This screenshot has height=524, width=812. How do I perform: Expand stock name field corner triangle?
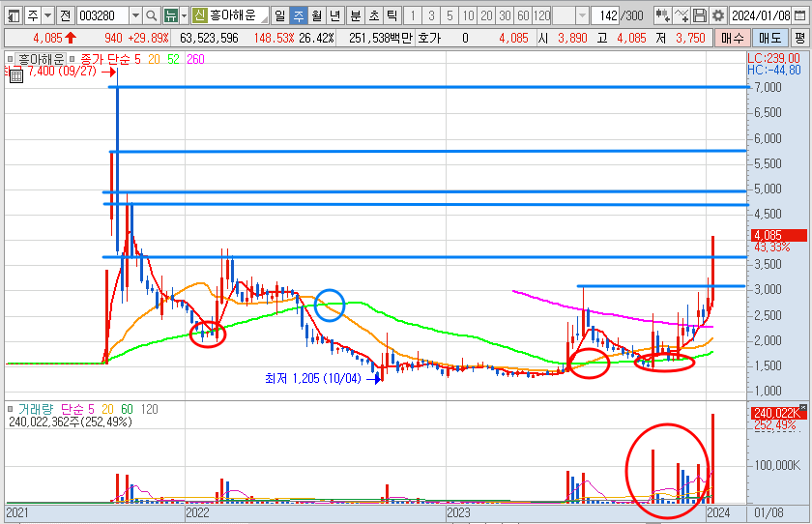point(265,19)
